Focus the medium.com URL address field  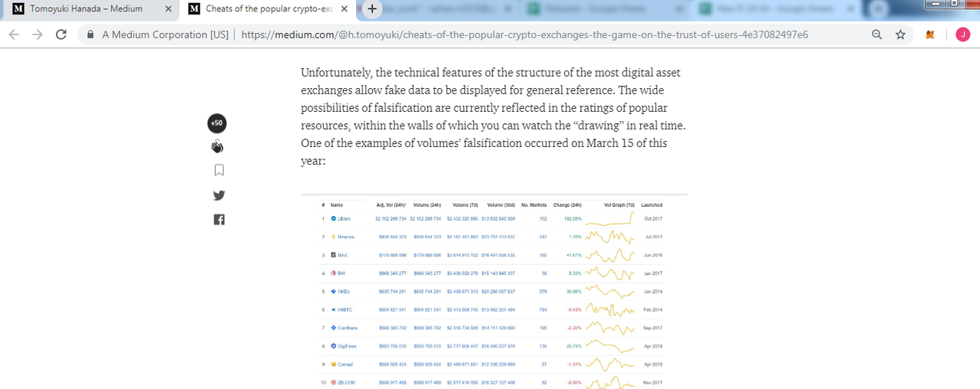click(x=524, y=34)
